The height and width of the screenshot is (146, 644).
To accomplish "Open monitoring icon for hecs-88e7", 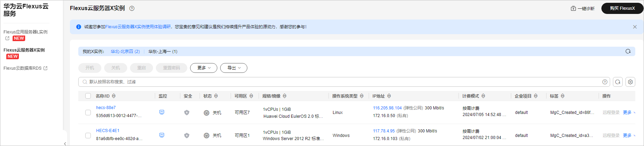I will point(162,112).
